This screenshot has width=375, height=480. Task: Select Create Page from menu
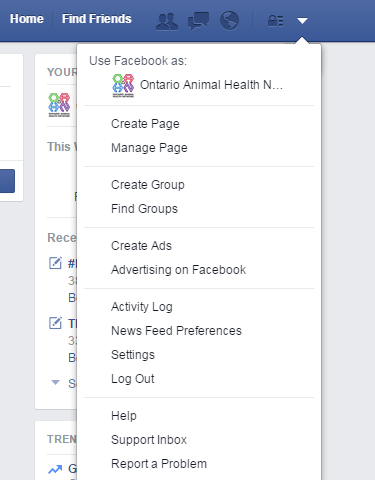[145, 124]
